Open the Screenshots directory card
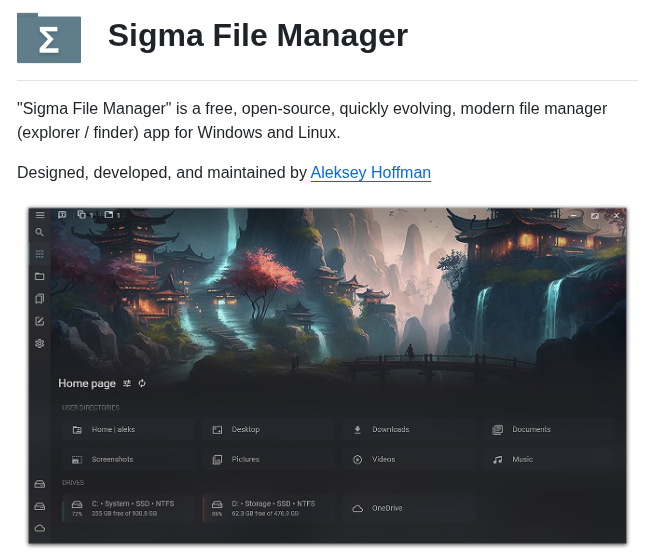 pyautogui.click(x=128, y=459)
